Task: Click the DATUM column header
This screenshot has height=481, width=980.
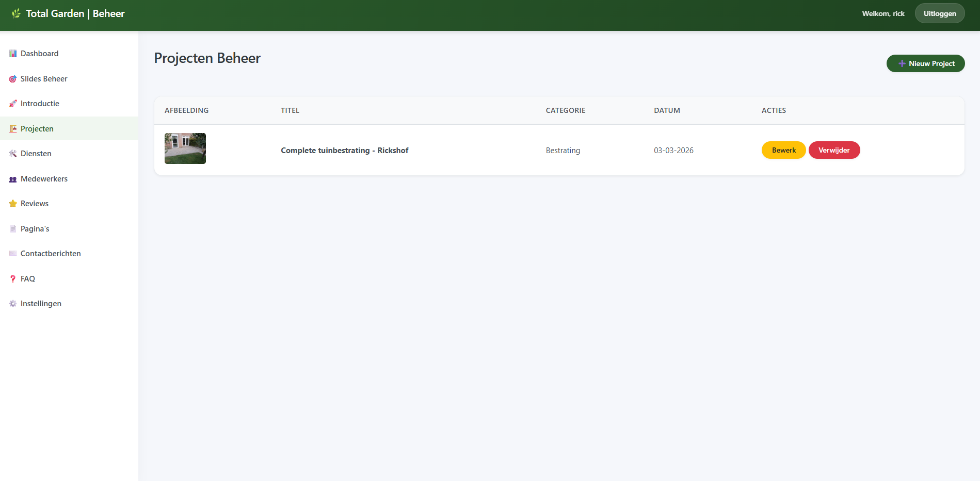Action: point(667,110)
